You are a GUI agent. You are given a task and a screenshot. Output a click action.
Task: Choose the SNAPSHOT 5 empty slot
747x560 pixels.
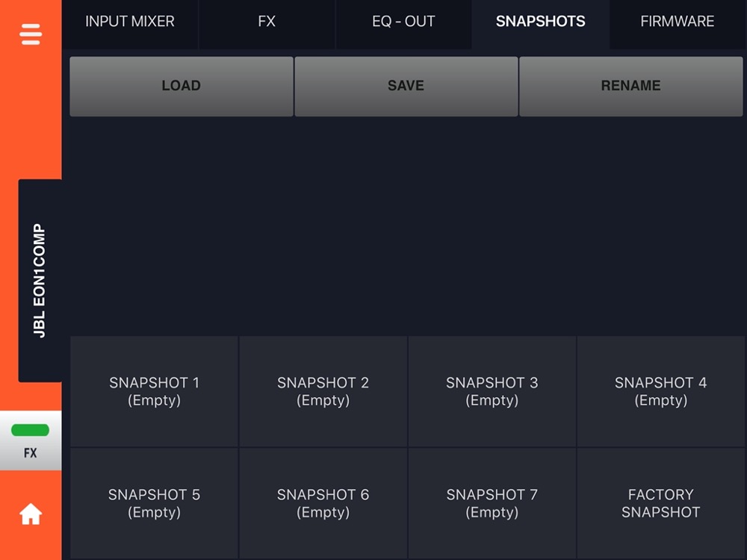(x=154, y=503)
